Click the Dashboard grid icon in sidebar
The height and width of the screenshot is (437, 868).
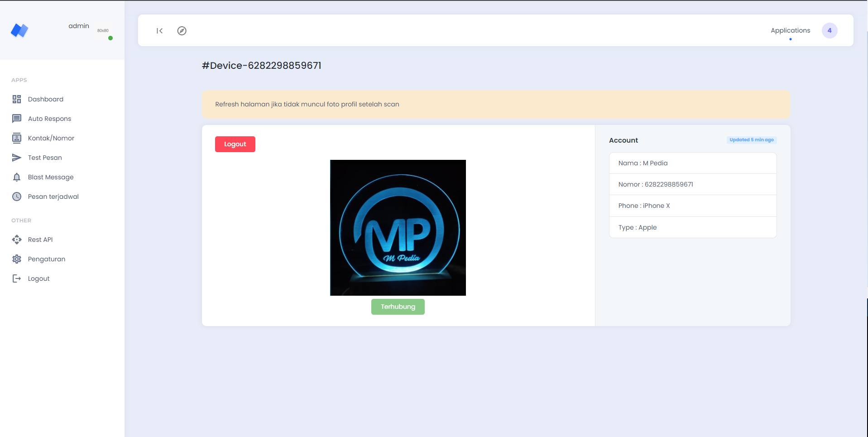17,99
